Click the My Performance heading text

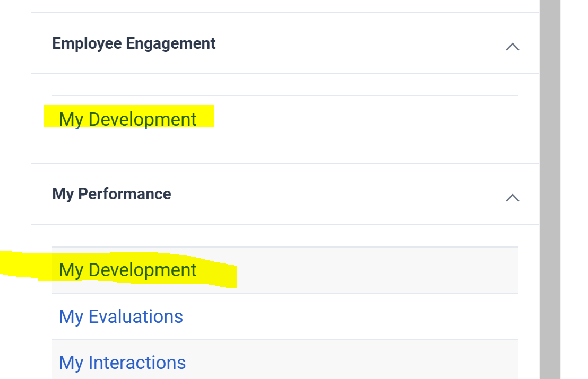(111, 194)
